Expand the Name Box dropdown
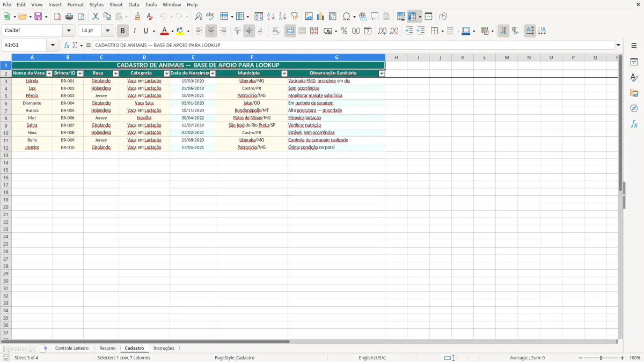This screenshot has width=644, height=362. 53,46
